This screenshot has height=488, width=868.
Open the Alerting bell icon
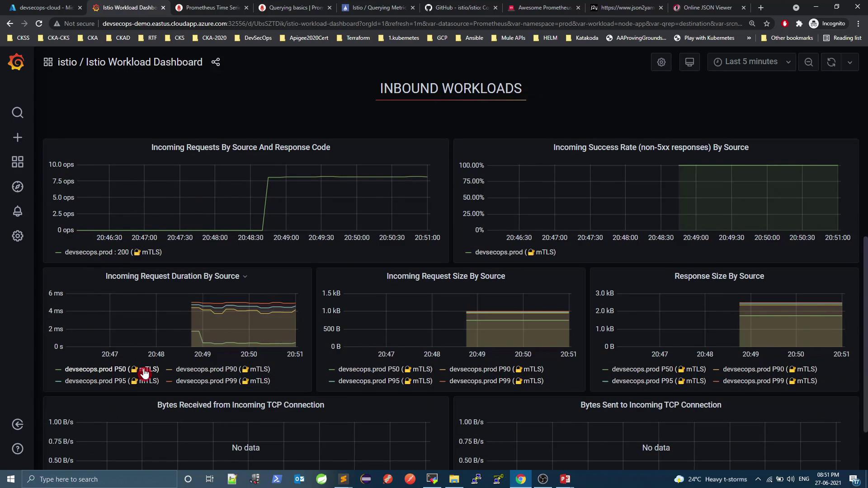tap(17, 211)
